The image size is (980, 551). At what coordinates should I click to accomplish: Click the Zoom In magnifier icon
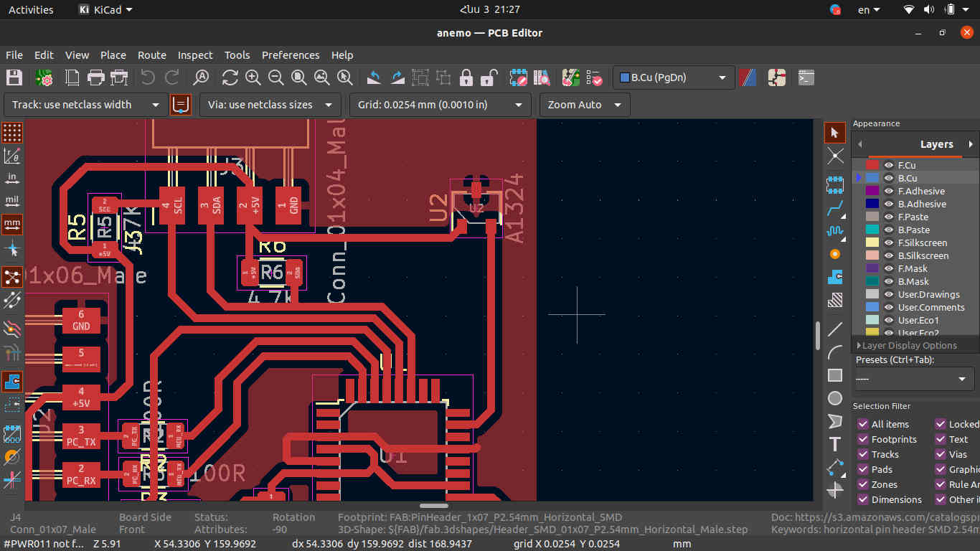253,77
